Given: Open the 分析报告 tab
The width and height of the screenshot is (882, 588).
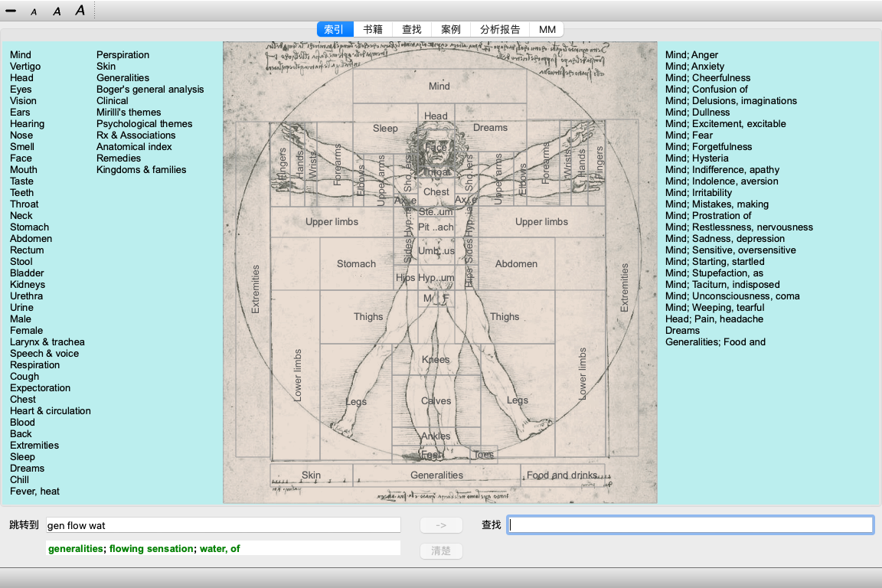Looking at the screenshot, I should 500,29.
